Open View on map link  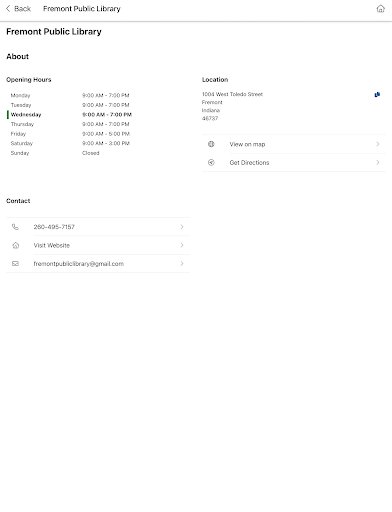coord(293,144)
